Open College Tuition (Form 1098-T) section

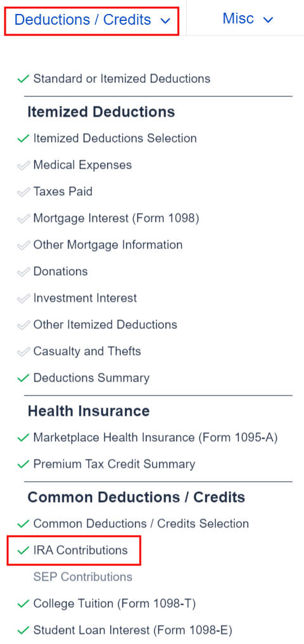click(x=114, y=603)
